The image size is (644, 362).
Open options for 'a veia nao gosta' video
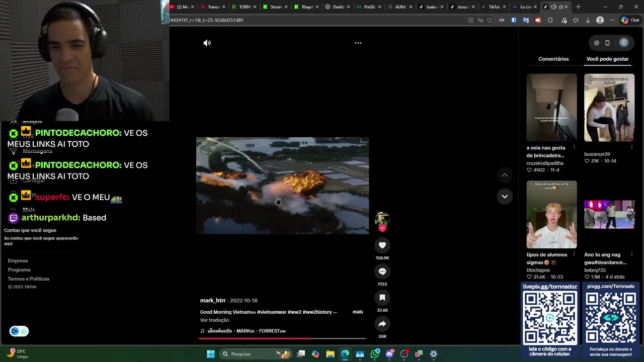pyautogui.click(x=574, y=148)
